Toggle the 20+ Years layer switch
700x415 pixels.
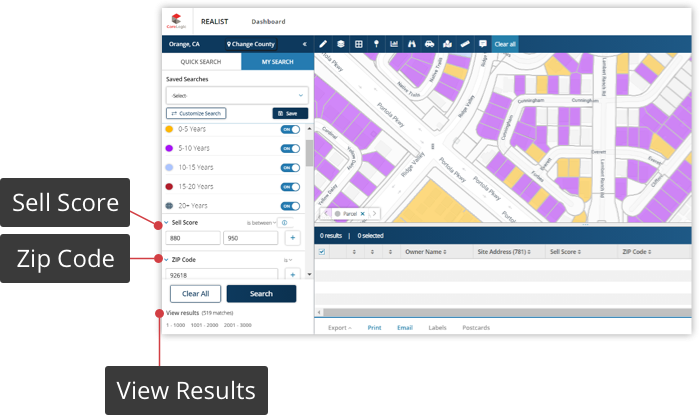pos(290,206)
